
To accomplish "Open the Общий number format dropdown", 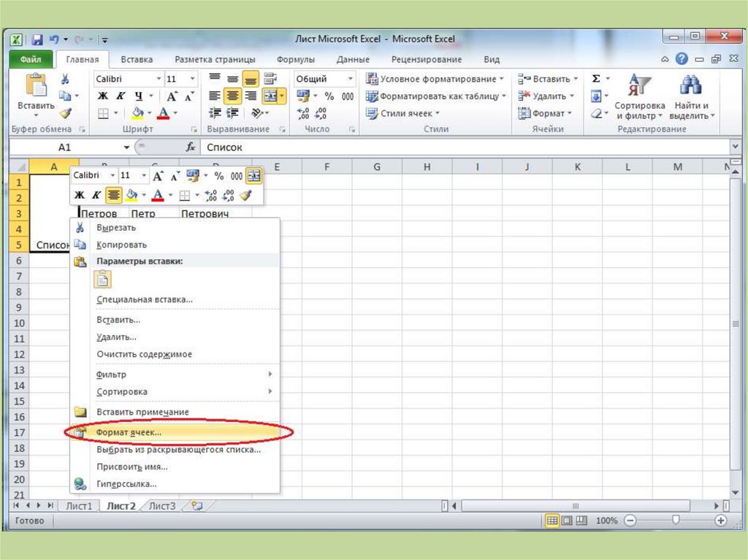I will pos(351,79).
